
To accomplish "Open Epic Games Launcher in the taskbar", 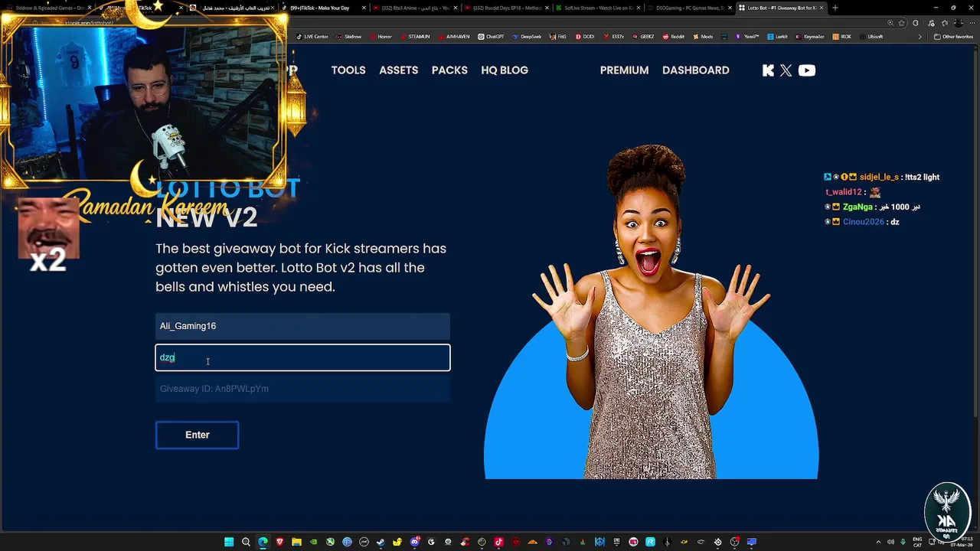I will (616, 542).
